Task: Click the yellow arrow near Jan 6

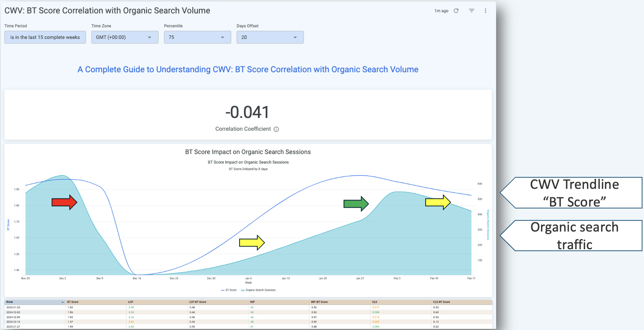Action: (252, 243)
